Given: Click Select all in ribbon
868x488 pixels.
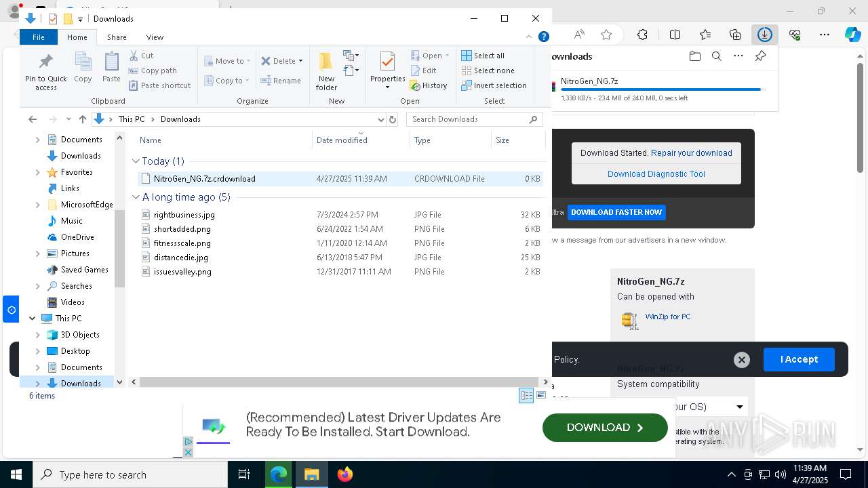Looking at the screenshot, I should (483, 56).
